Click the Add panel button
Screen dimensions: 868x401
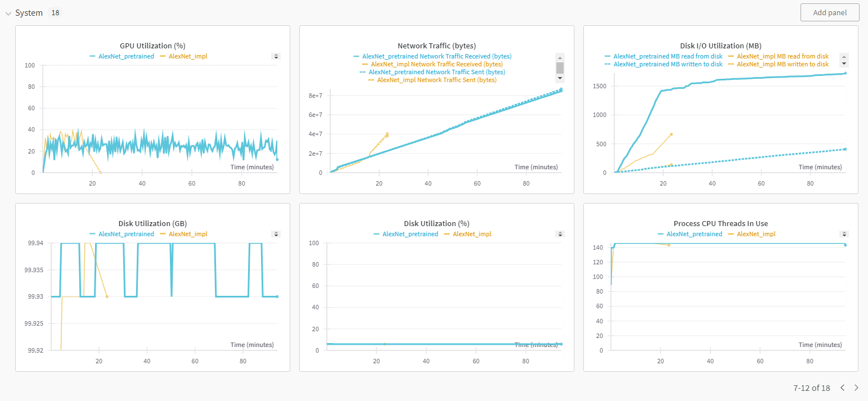(x=830, y=12)
